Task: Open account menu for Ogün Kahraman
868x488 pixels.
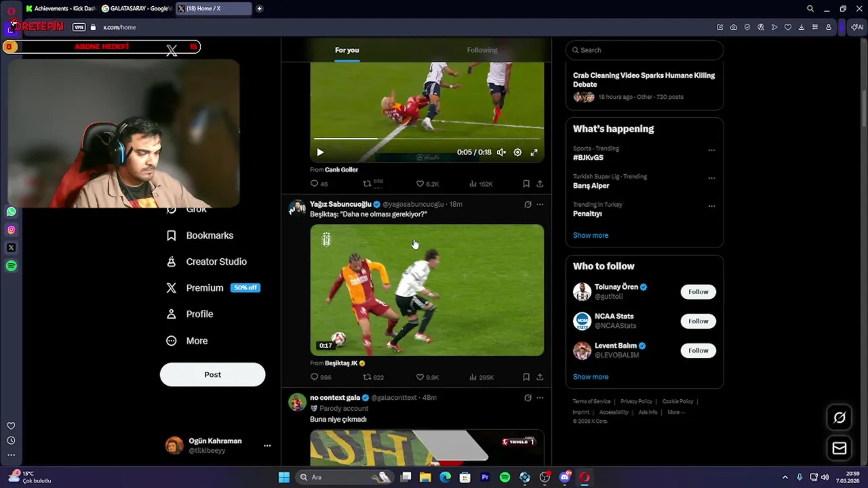Action: (218, 445)
